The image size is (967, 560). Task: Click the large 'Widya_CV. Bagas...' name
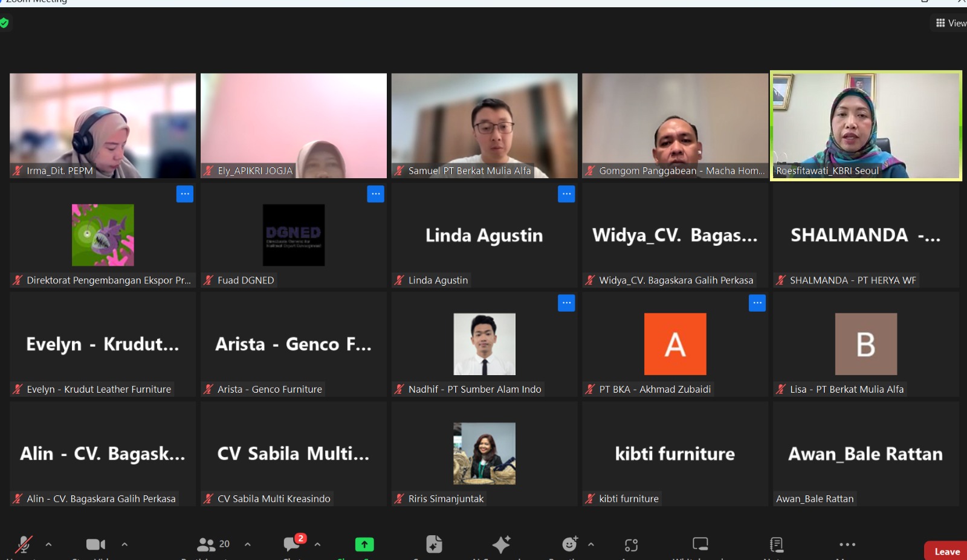pyautogui.click(x=675, y=236)
